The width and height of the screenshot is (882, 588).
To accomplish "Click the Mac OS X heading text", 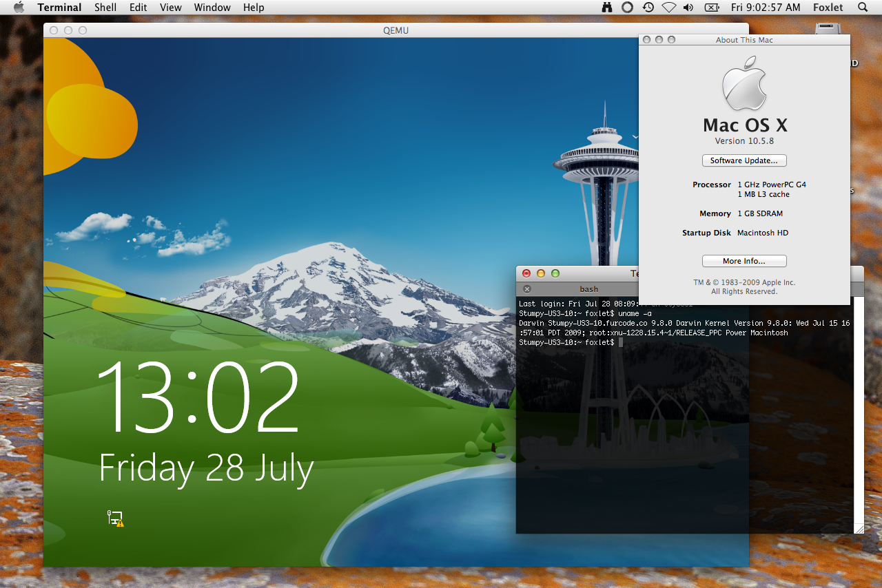I will pyautogui.click(x=745, y=125).
